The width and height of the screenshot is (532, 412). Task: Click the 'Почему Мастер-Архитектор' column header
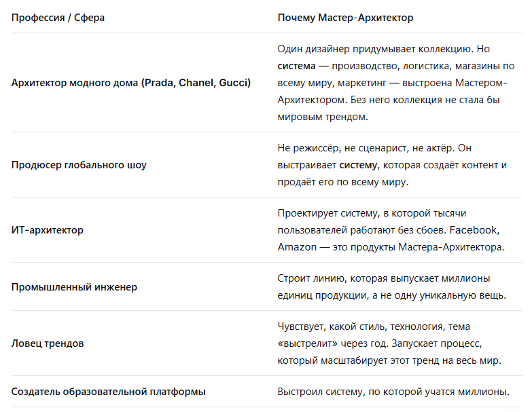point(345,18)
